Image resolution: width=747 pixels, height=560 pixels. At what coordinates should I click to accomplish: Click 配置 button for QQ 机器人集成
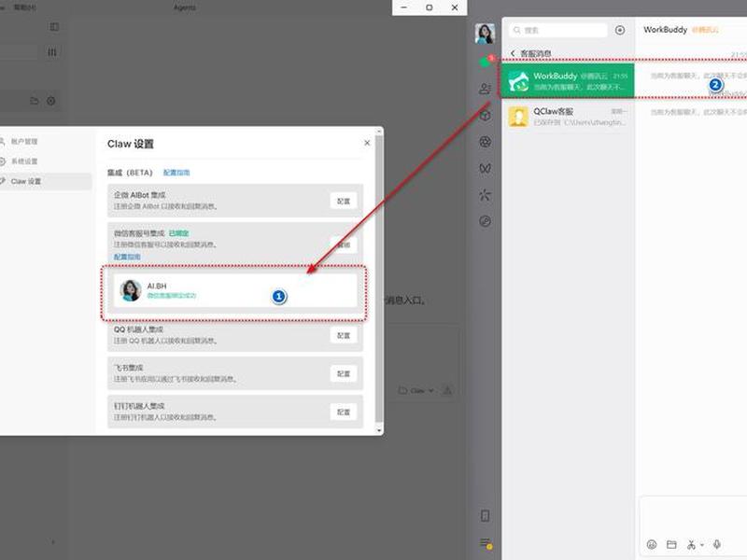click(343, 335)
